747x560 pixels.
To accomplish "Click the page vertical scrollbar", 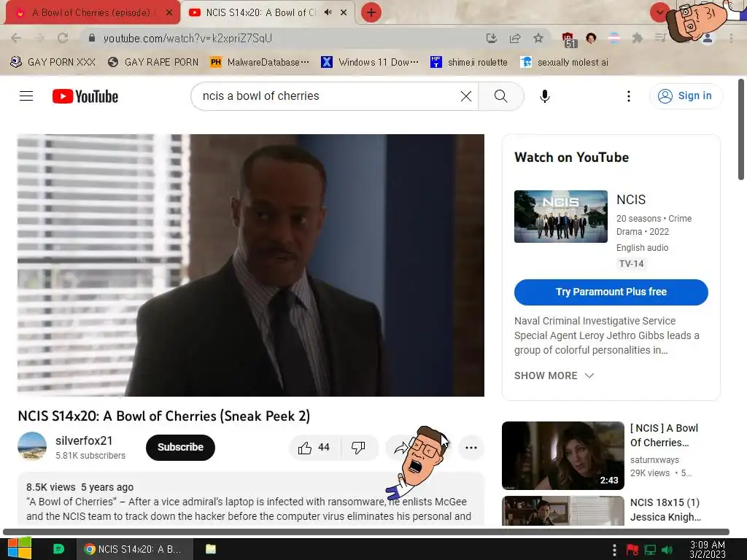I will tap(741, 130).
